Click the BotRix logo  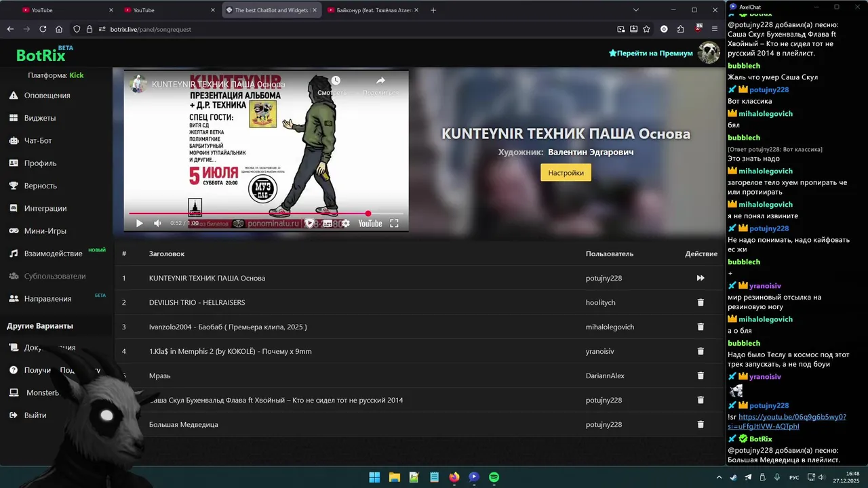(x=41, y=56)
